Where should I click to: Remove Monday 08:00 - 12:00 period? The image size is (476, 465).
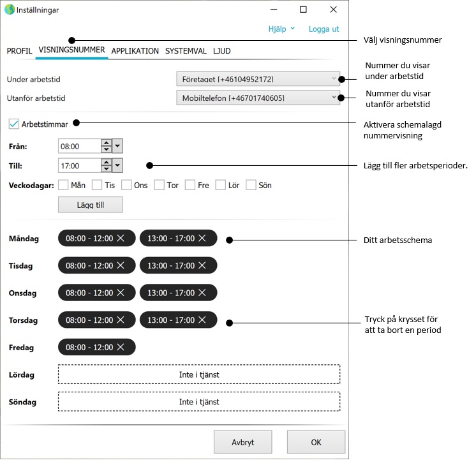(121, 239)
